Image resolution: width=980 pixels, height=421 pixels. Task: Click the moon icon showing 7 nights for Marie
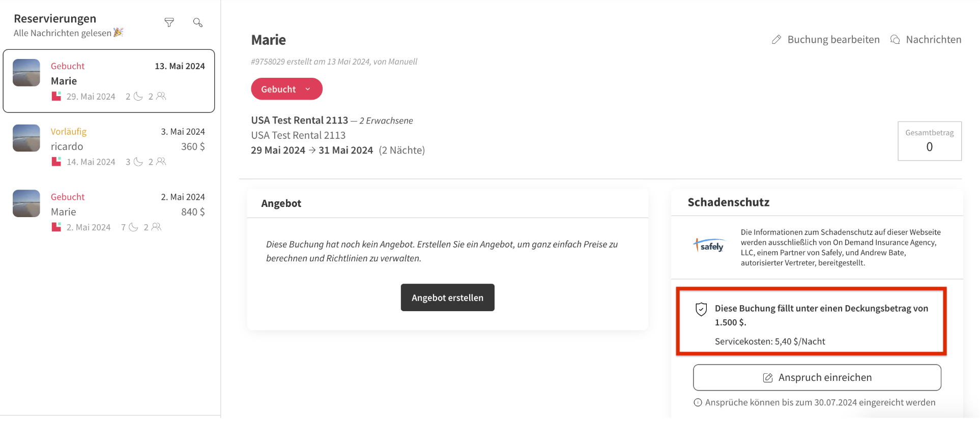tap(135, 227)
